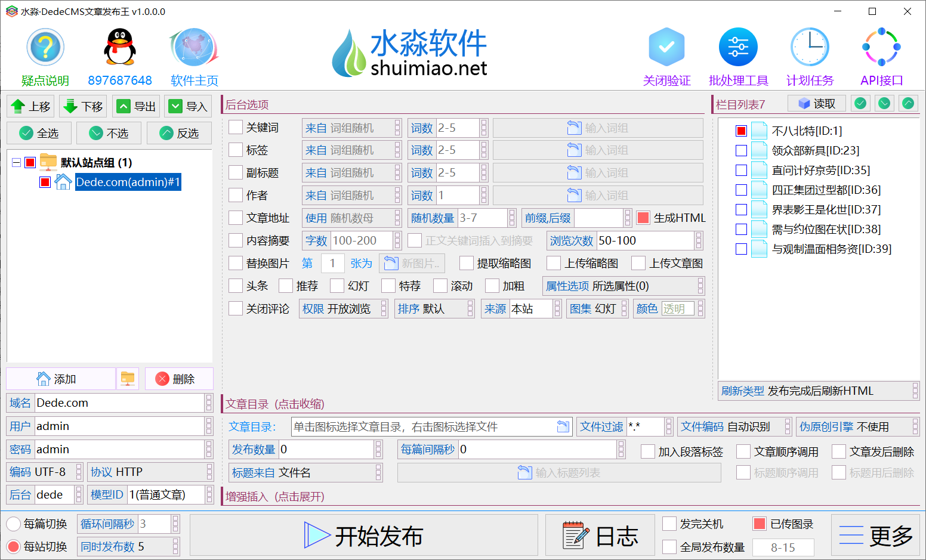The height and width of the screenshot is (560, 926).
Task: Check the 领众部新具[ID:23] column checkbox
Action: (x=742, y=150)
